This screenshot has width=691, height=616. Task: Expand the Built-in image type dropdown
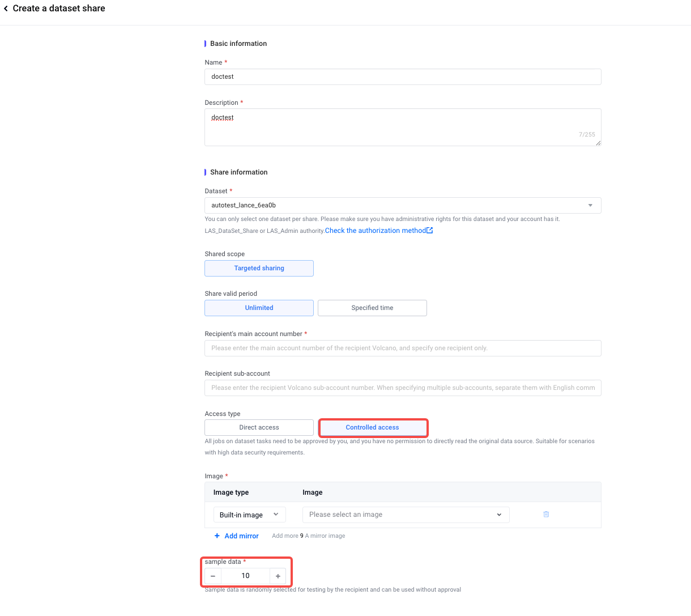click(x=249, y=515)
